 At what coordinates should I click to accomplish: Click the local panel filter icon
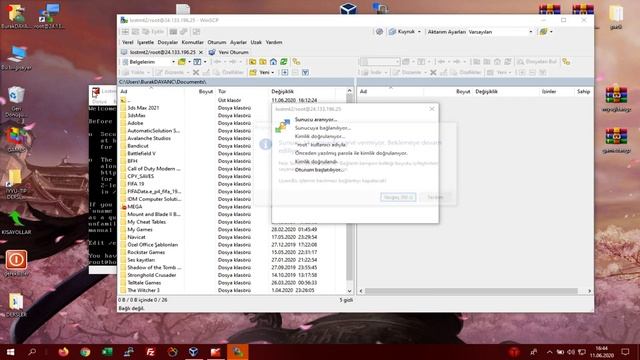[305, 72]
